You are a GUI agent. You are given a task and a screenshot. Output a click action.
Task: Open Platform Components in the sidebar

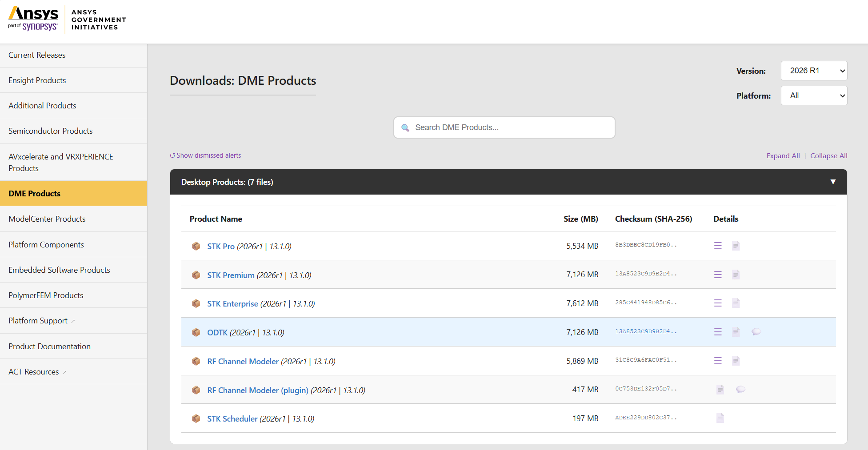click(74, 245)
